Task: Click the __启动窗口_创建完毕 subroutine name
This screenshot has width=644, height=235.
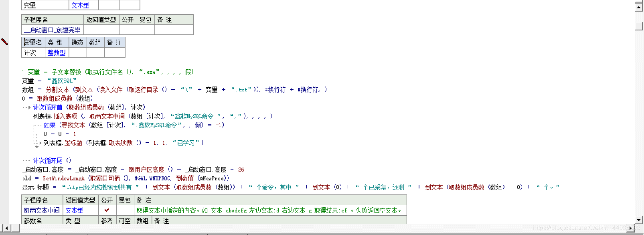Action: pyautogui.click(x=52, y=30)
